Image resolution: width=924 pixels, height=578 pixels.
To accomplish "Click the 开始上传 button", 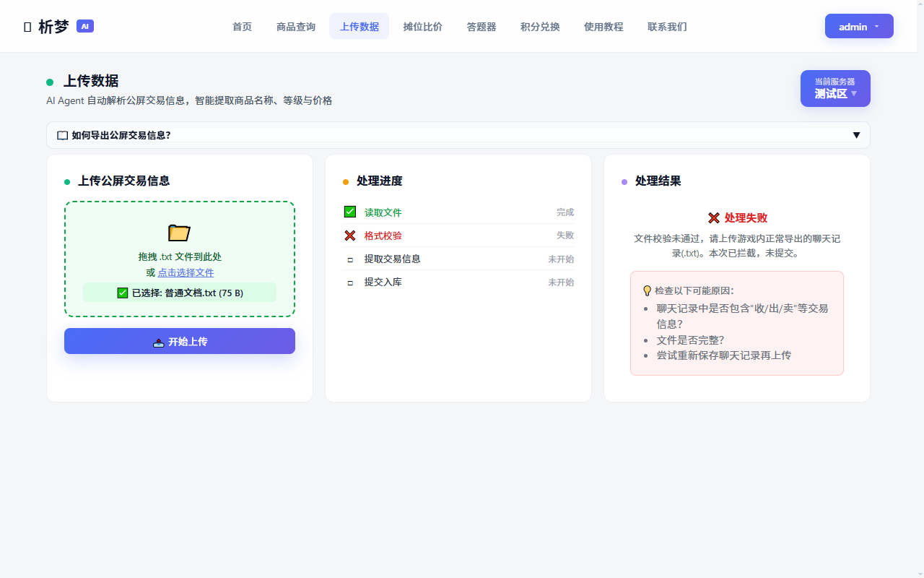I will 180,341.
